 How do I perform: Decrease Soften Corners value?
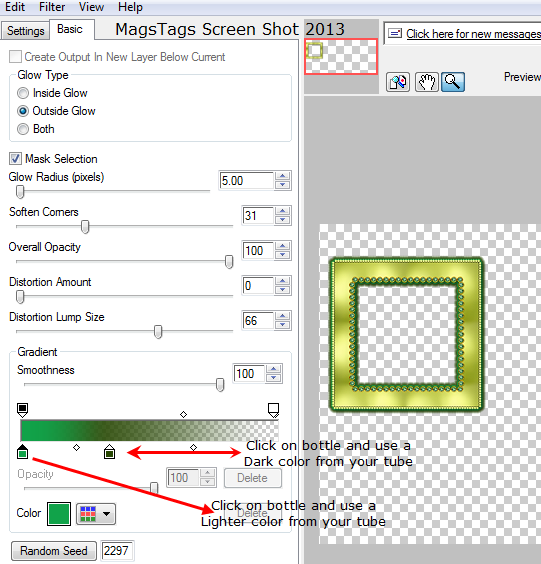tap(283, 220)
